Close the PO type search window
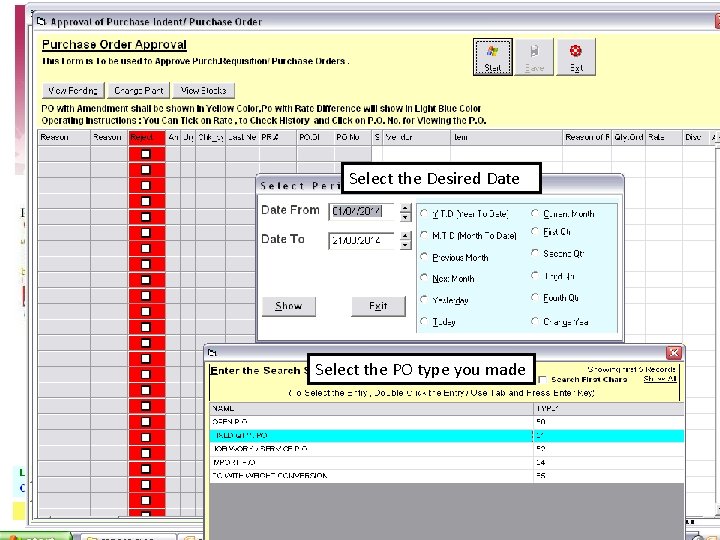 (674, 353)
